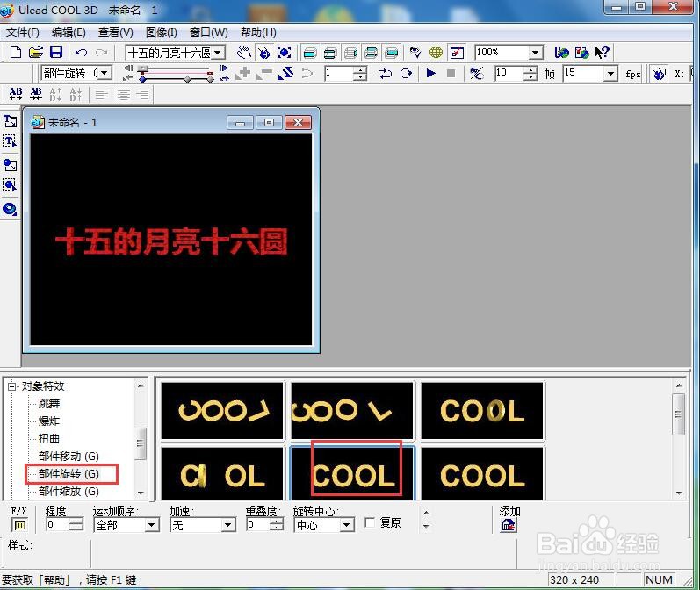Screen dimensions: 700x590
Task: Select the highlighted COOL preset thumbnail
Action: [x=352, y=474]
